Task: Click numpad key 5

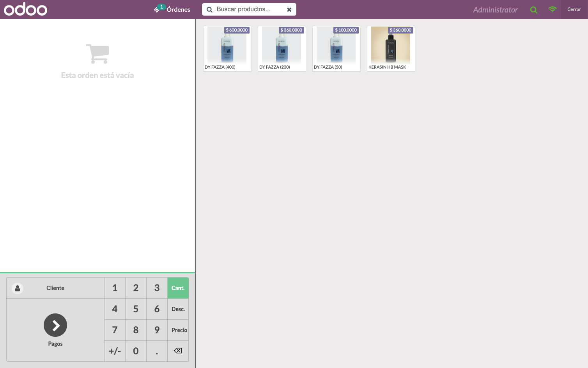Action: pyautogui.click(x=136, y=309)
